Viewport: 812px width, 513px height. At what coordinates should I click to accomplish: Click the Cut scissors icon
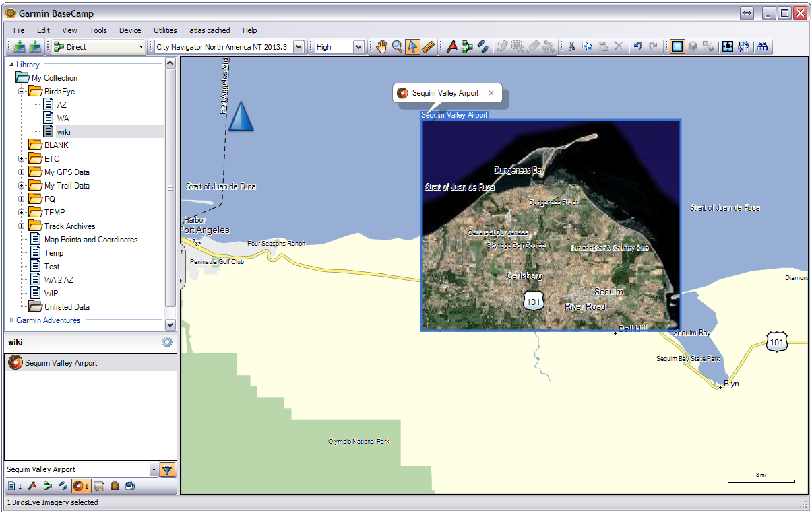tap(571, 46)
